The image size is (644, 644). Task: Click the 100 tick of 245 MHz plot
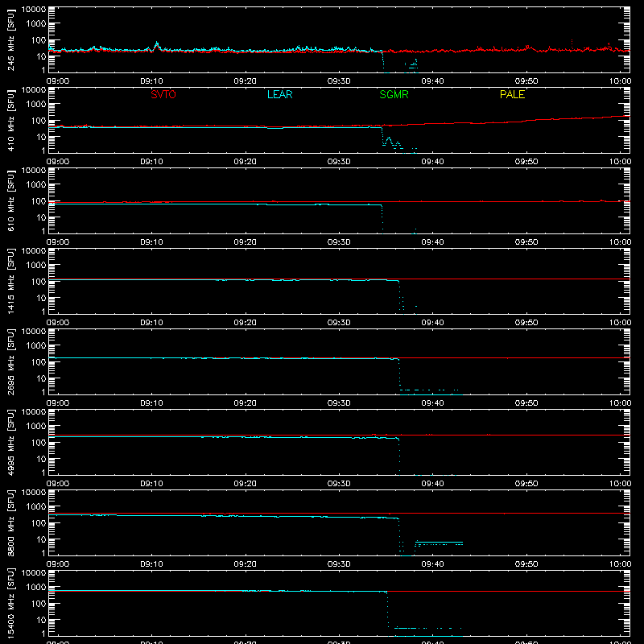(39, 40)
